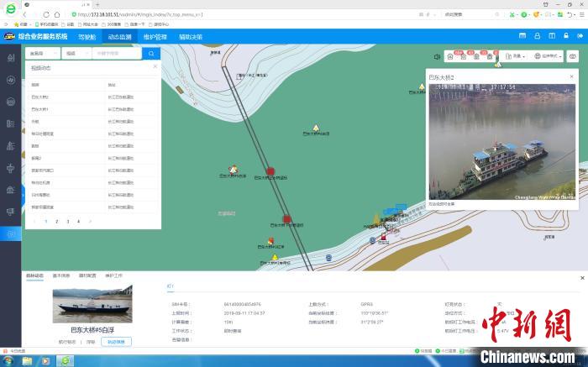The image size is (588, 367).
Task: Click the red bridge marker on map
Action: [271, 170]
